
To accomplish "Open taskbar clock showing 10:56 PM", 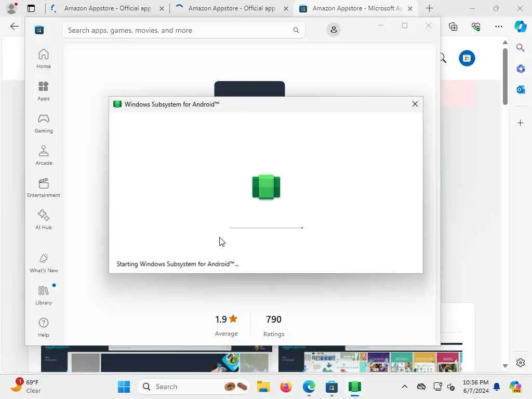I will coord(476,387).
